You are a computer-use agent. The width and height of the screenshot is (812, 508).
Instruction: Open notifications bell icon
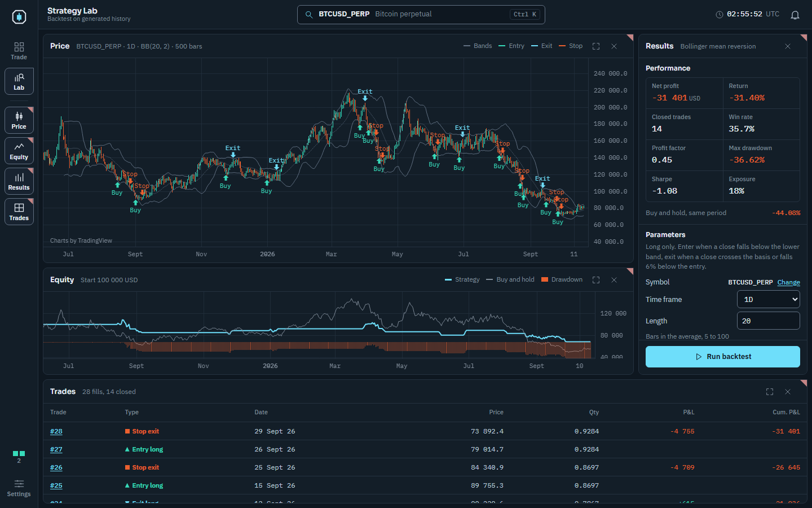795,15
